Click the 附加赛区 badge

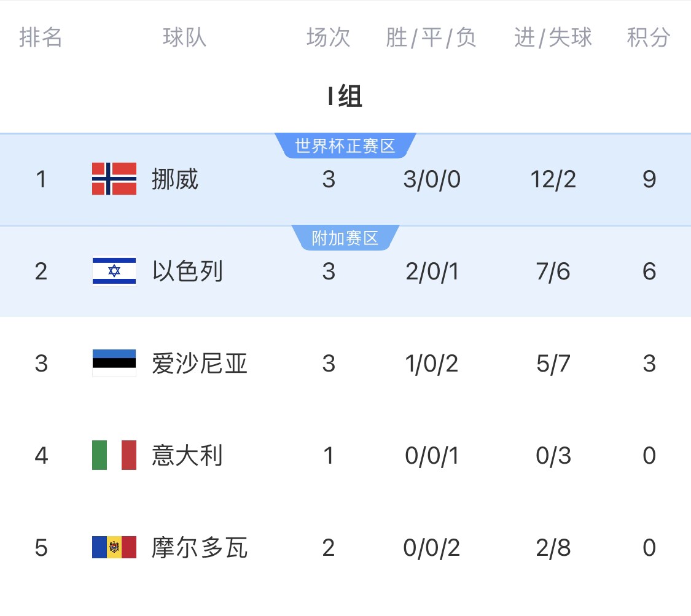point(345,238)
